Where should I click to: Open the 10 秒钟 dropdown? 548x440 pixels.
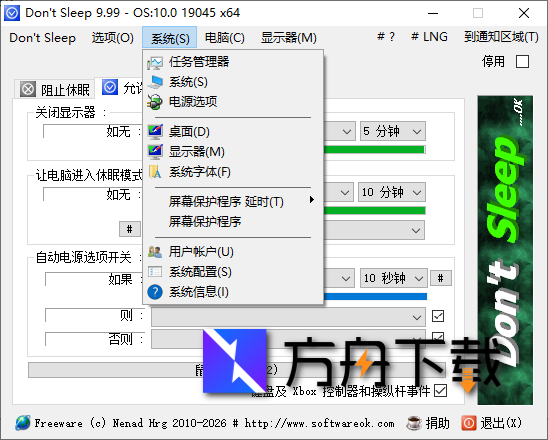pos(394,278)
